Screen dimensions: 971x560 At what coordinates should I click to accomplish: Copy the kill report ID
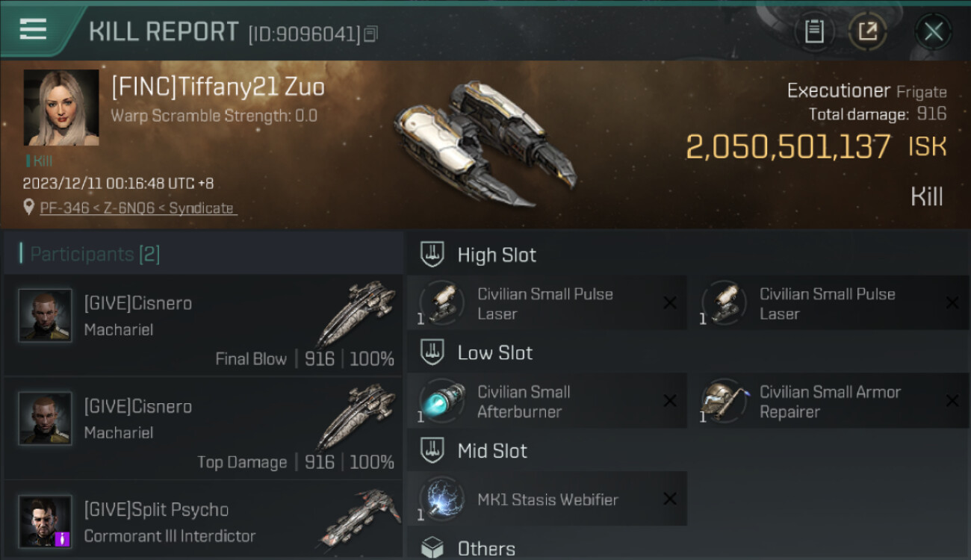click(371, 34)
